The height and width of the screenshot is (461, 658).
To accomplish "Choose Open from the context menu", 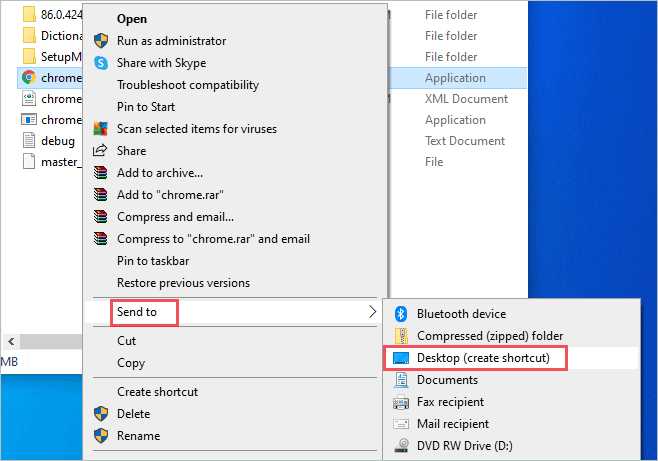I will pyautogui.click(x=131, y=19).
